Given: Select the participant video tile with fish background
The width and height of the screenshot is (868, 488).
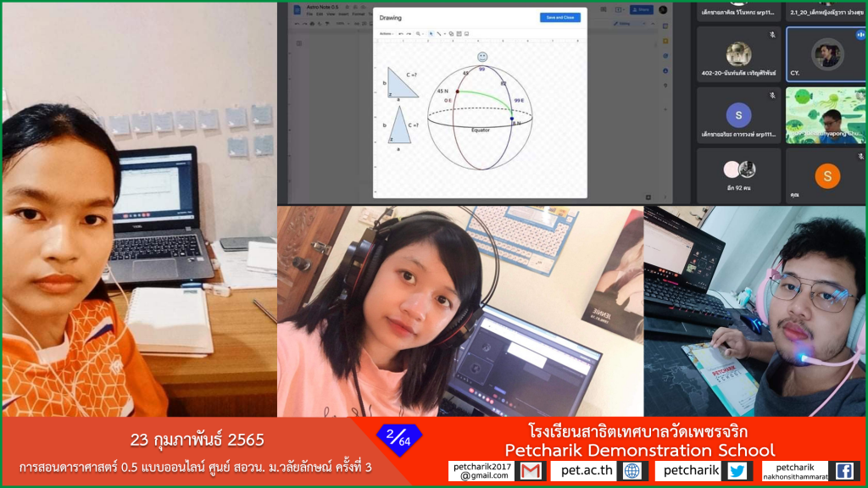Looking at the screenshot, I should [826, 115].
